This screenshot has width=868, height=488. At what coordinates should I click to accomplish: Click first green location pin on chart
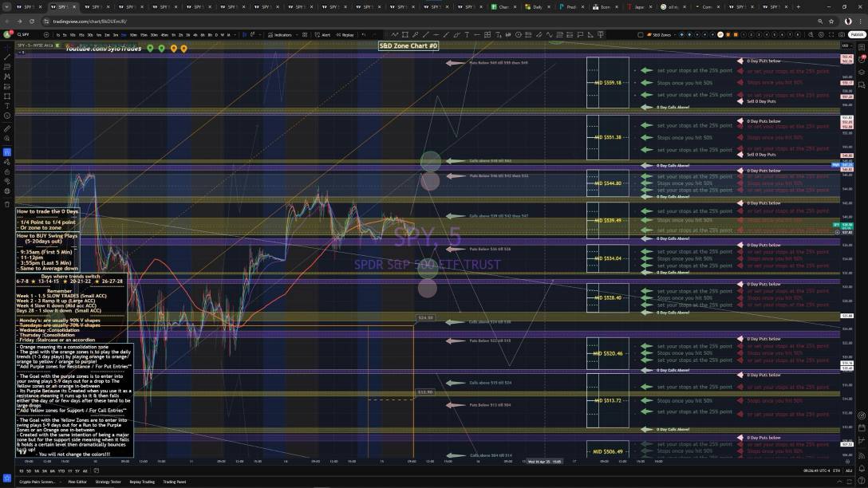coord(150,49)
